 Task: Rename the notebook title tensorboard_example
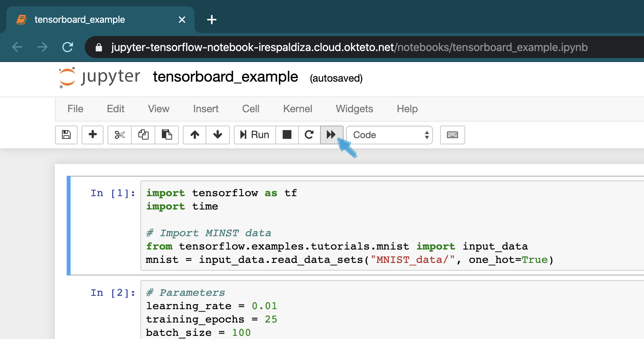226,77
